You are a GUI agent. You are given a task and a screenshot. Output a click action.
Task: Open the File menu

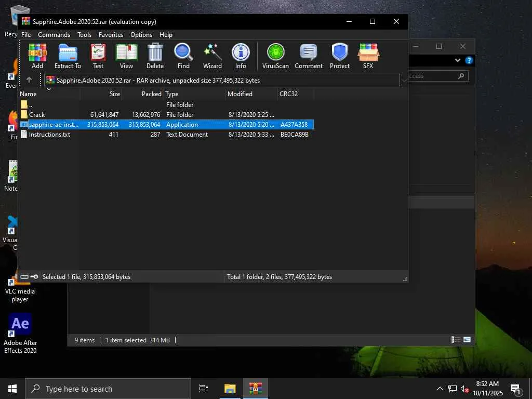coord(26,35)
